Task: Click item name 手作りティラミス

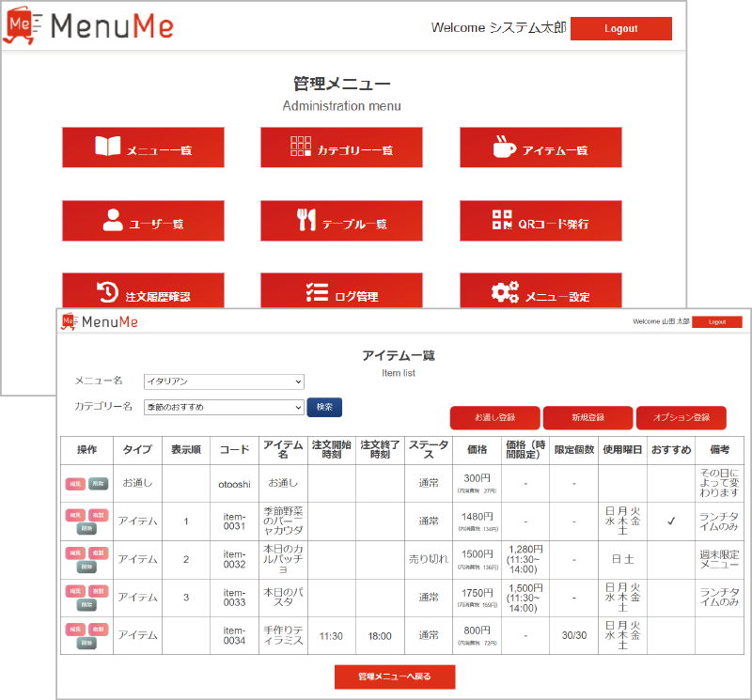Action: tap(283, 635)
